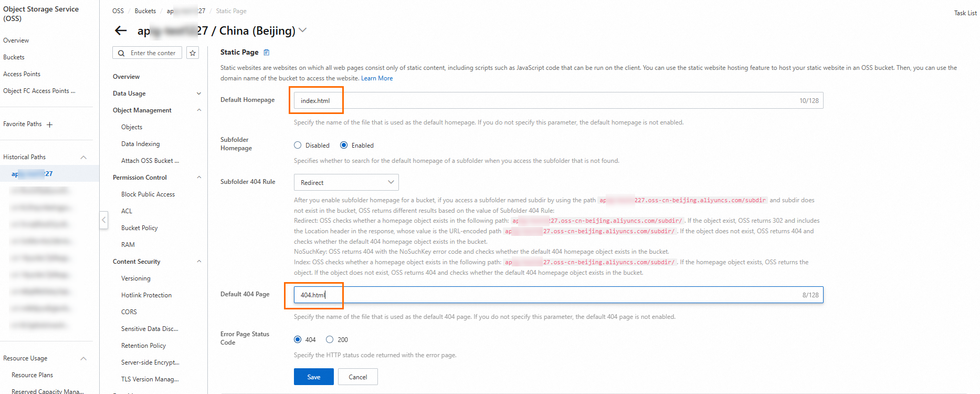Open the Subfolder 404 Rule dropdown
Image resolution: width=980 pixels, height=394 pixels.
tap(346, 182)
